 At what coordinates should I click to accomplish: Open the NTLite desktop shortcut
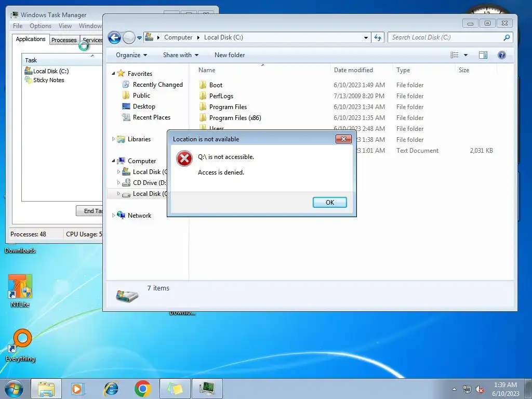pyautogui.click(x=20, y=290)
